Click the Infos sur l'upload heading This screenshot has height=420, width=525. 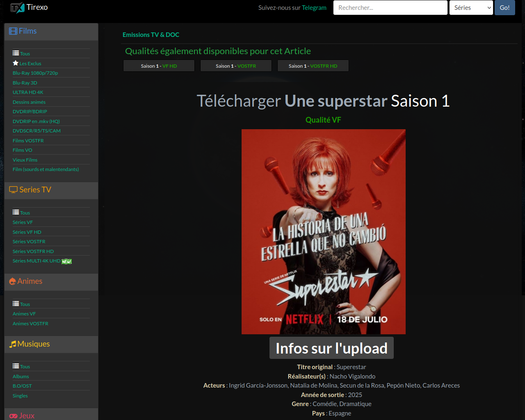(331, 348)
